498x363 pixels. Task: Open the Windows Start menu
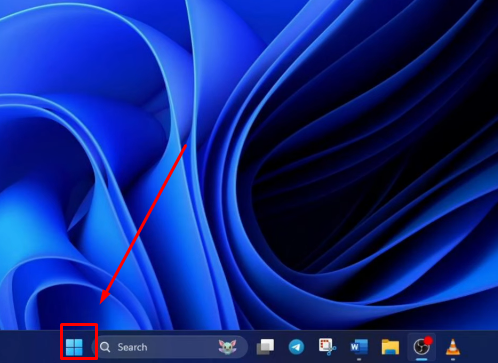pyautogui.click(x=74, y=347)
